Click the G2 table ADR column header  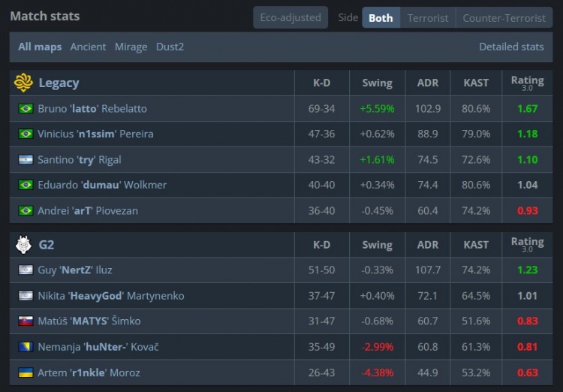tap(428, 245)
